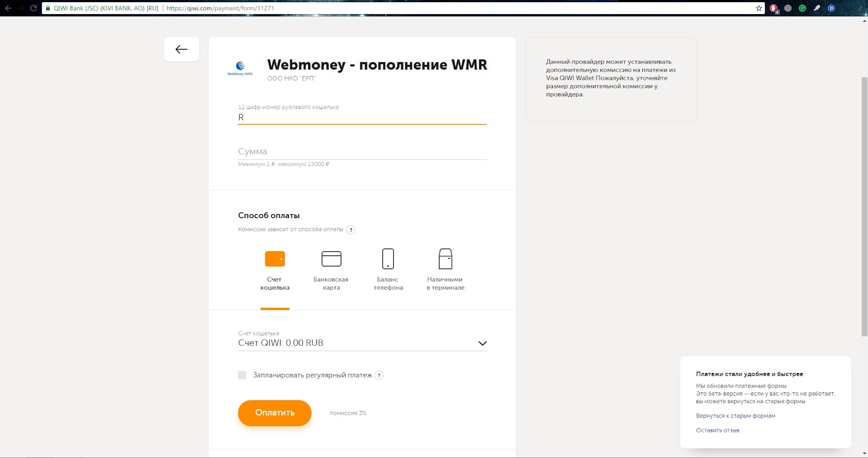Click the scrollbar down arrow
This screenshot has height=458, width=868.
click(x=864, y=454)
